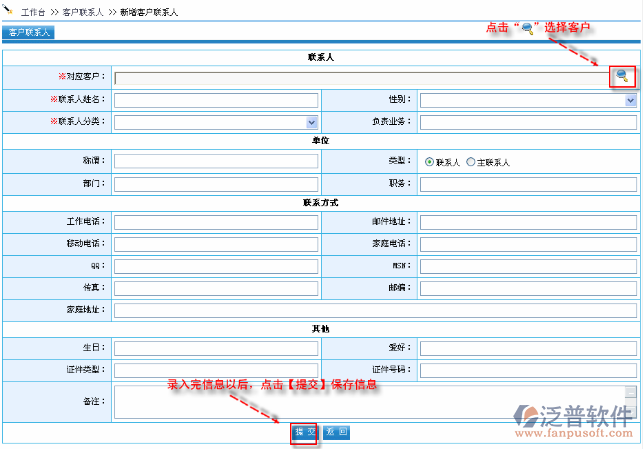Go to 客户联系人 in the breadcrumb

pyautogui.click(x=83, y=12)
